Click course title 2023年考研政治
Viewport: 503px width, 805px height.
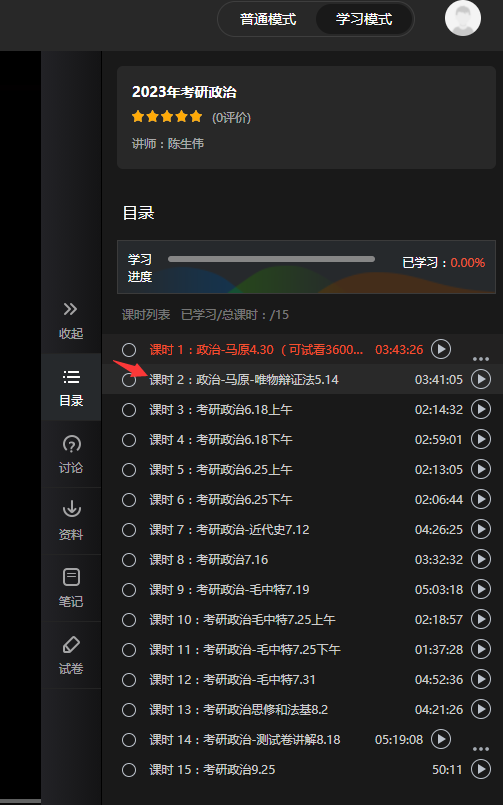point(184,92)
